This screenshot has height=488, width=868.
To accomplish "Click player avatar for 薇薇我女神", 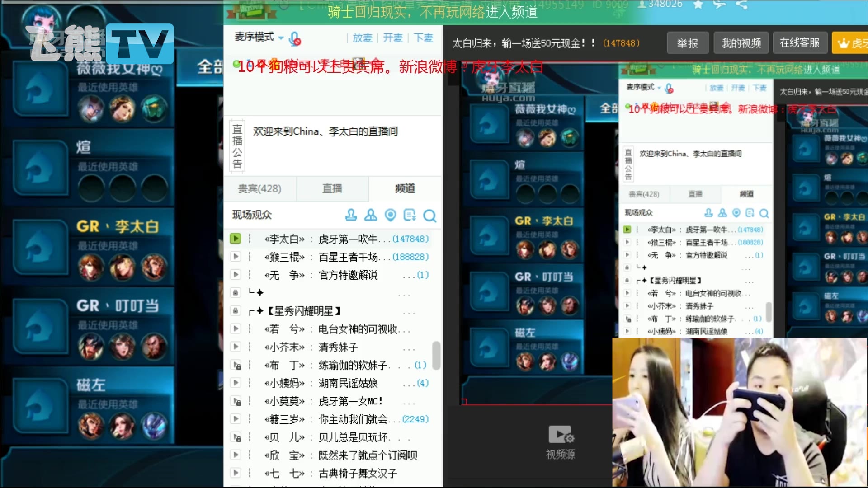I will tap(41, 89).
